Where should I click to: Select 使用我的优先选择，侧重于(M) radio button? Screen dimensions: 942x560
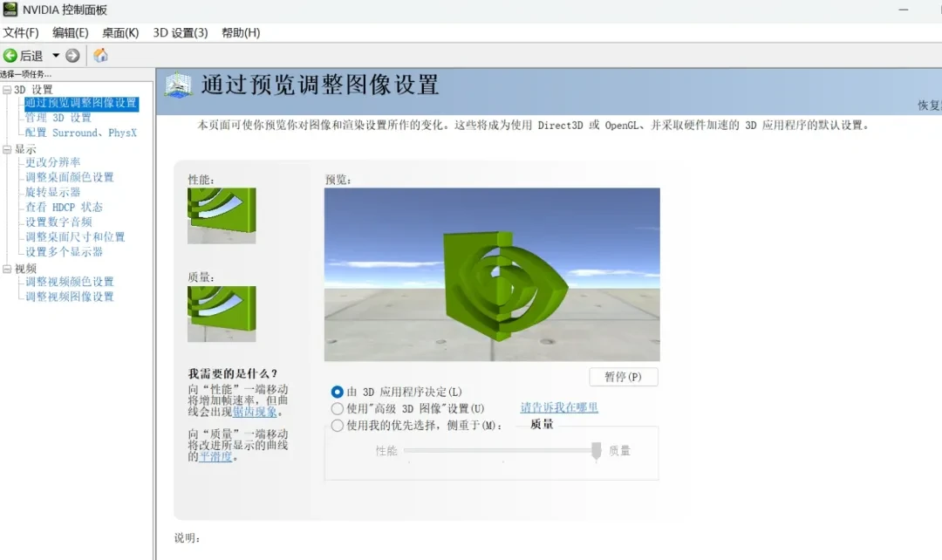click(337, 426)
